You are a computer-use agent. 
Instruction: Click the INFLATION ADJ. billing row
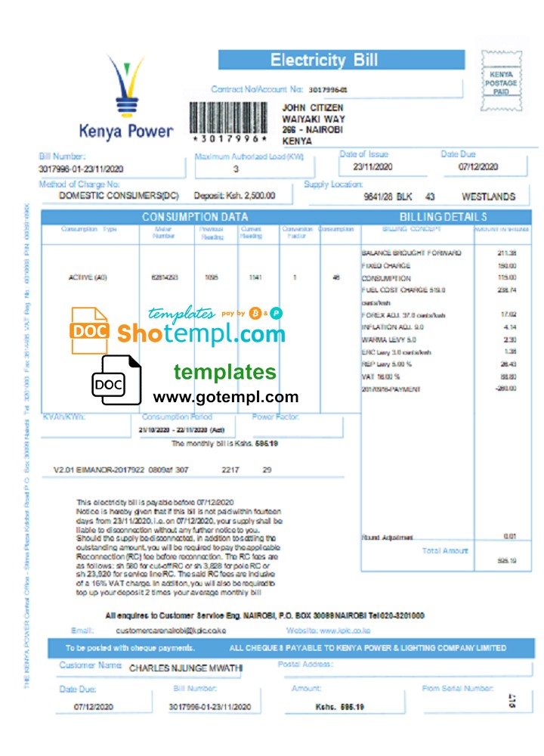(x=439, y=327)
